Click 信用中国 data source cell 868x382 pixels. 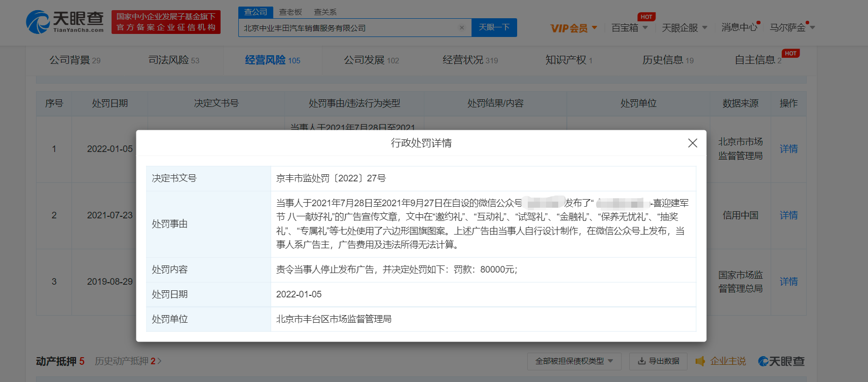pyautogui.click(x=740, y=215)
